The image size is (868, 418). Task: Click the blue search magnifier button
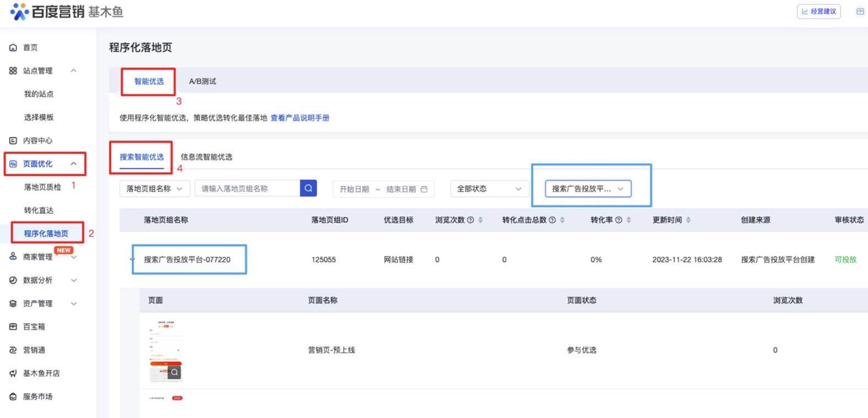308,188
